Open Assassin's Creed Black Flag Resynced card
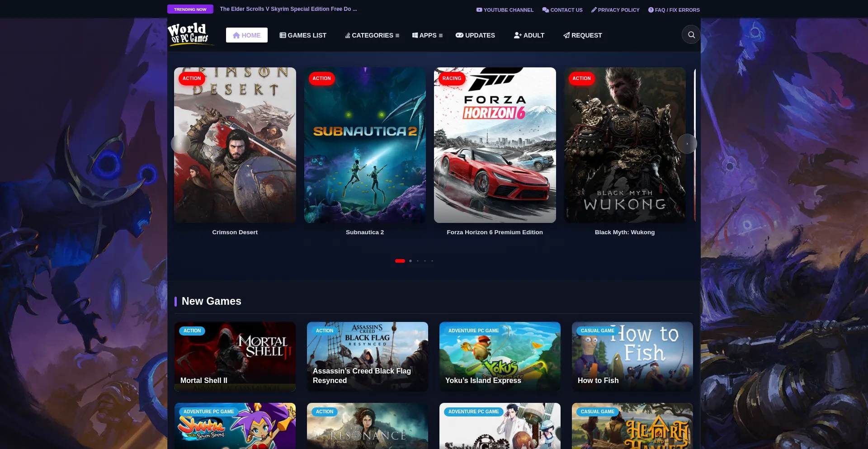868x449 pixels. pos(368,357)
